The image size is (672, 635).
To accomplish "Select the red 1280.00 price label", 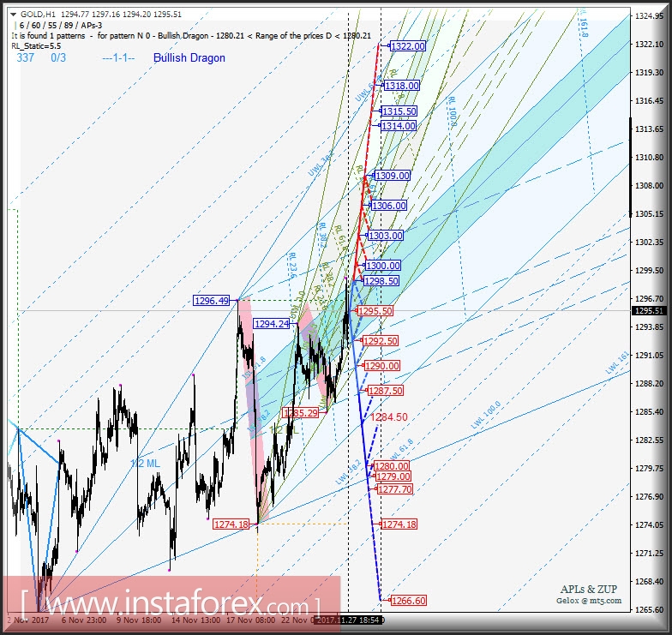I will pos(392,466).
